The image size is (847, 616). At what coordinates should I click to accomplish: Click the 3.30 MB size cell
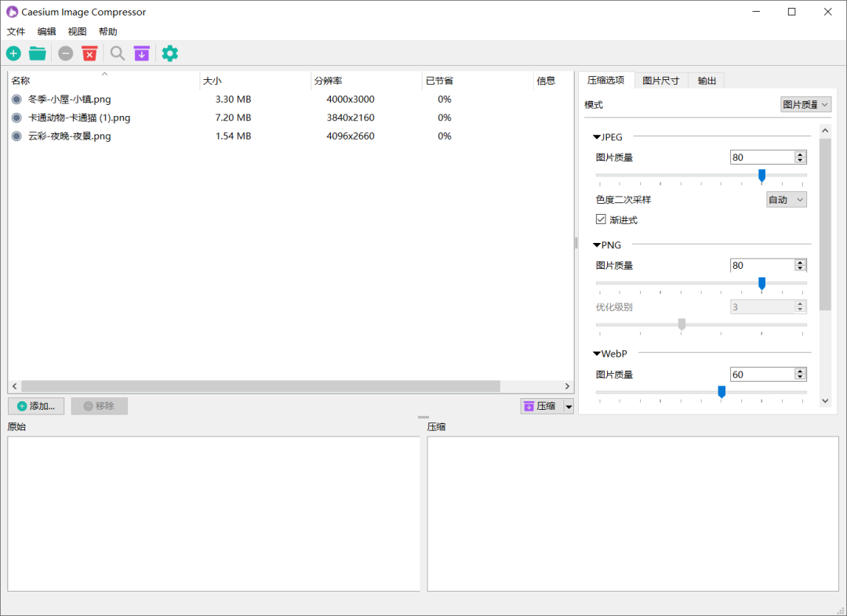coord(234,100)
